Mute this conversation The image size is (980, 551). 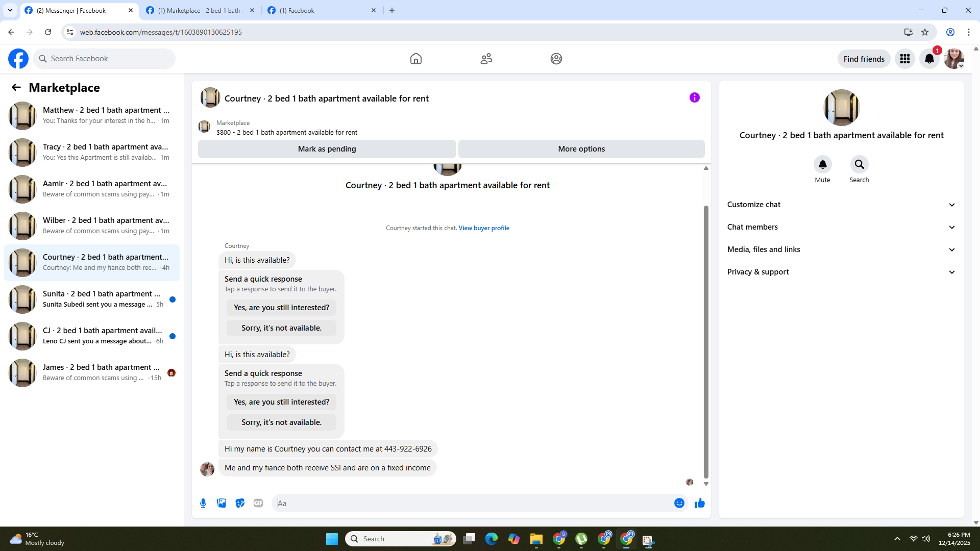coord(822,164)
